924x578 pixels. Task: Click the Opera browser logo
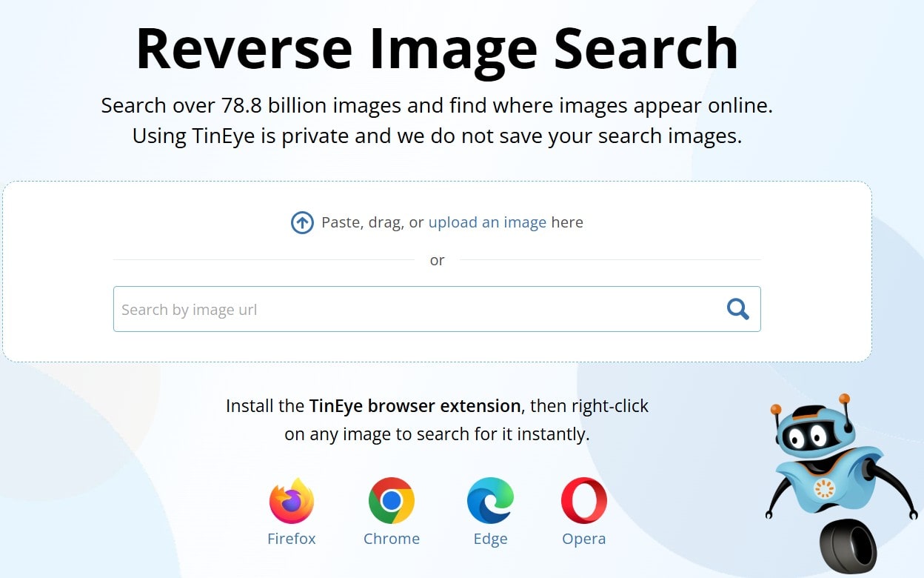click(x=583, y=501)
